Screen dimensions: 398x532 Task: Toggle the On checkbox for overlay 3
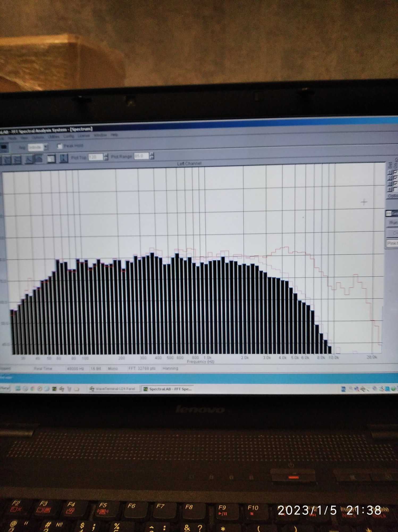click(x=395, y=183)
